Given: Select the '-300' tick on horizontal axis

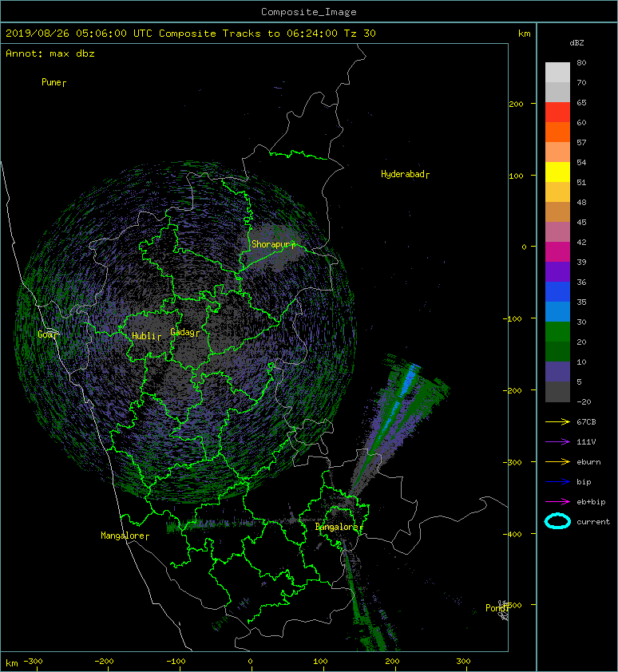Looking at the screenshot, I should (33, 661).
